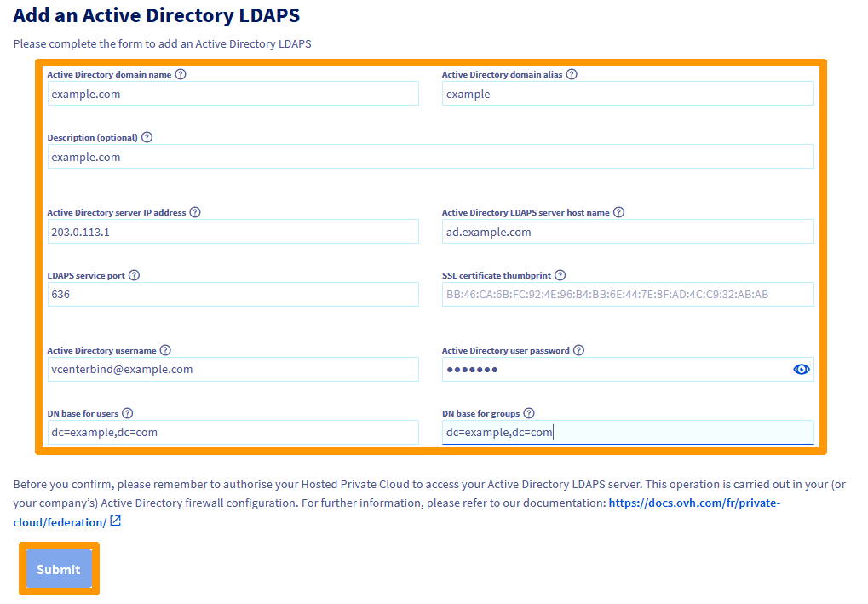Reveal the Active Directory user password

(x=801, y=369)
